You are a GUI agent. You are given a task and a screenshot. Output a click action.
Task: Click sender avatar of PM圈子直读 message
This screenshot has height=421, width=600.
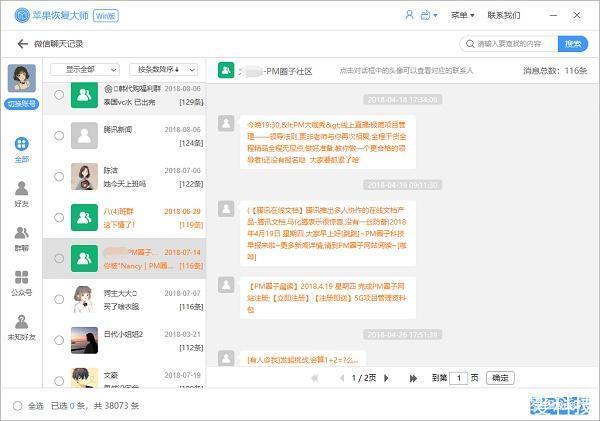click(226, 285)
